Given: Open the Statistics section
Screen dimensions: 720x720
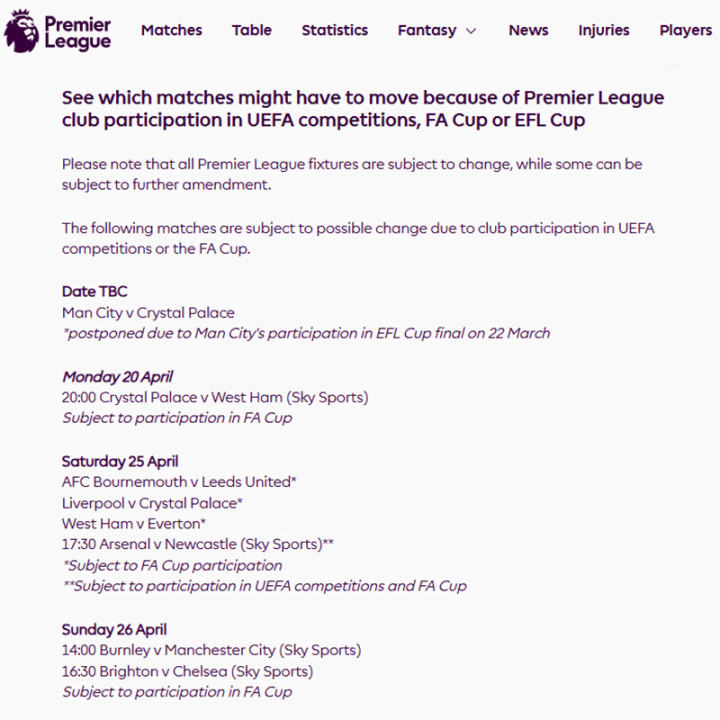Looking at the screenshot, I should 335,30.
